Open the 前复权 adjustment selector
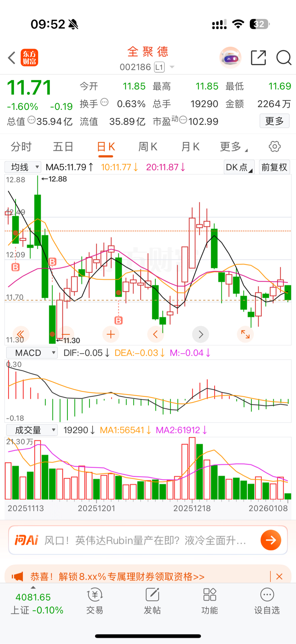 click(x=274, y=167)
